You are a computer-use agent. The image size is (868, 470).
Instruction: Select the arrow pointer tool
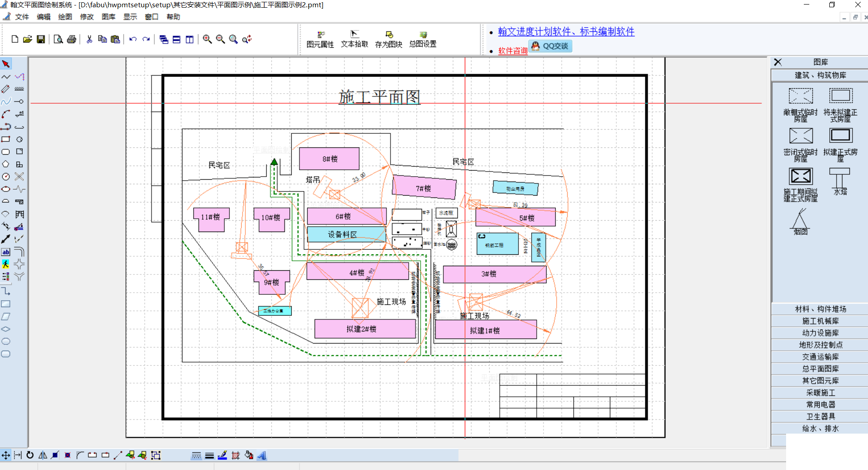pyautogui.click(x=6, y=64)
